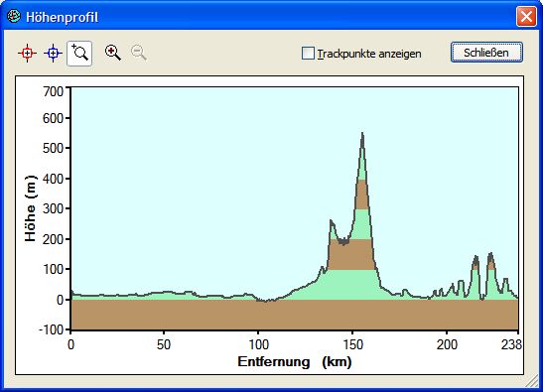Click the highest peak near 155 km

(x=362, y=133)
